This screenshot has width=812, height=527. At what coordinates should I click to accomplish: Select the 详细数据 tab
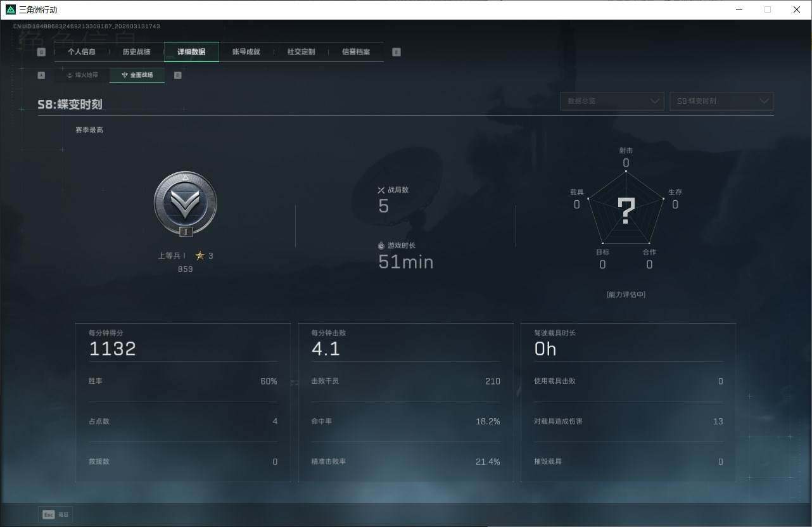pos(191,52)
